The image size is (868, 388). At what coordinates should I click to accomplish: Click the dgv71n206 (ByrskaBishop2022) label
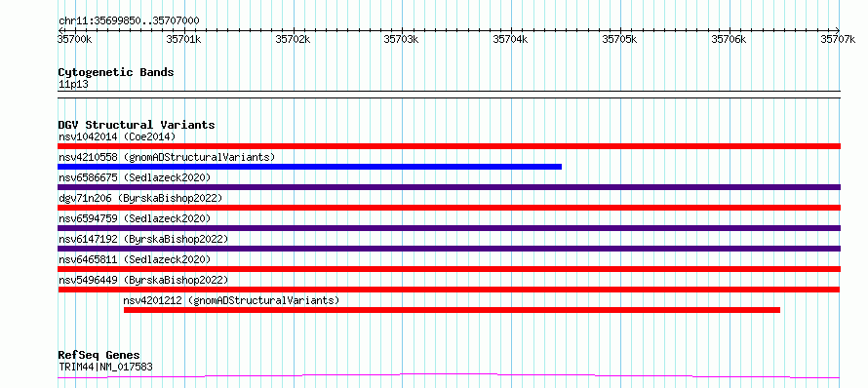click(x=140, y=198)
